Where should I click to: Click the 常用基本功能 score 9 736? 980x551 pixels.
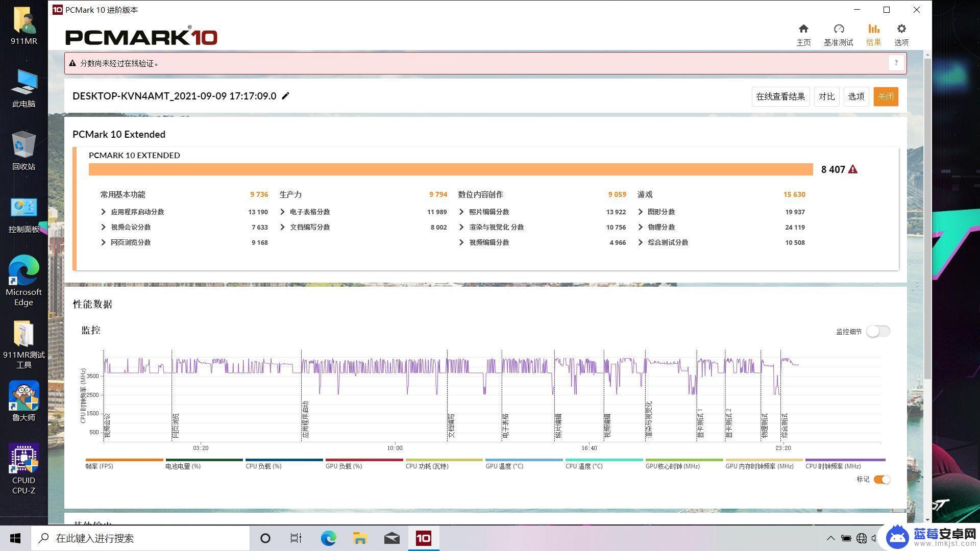(x=259, y=194)
